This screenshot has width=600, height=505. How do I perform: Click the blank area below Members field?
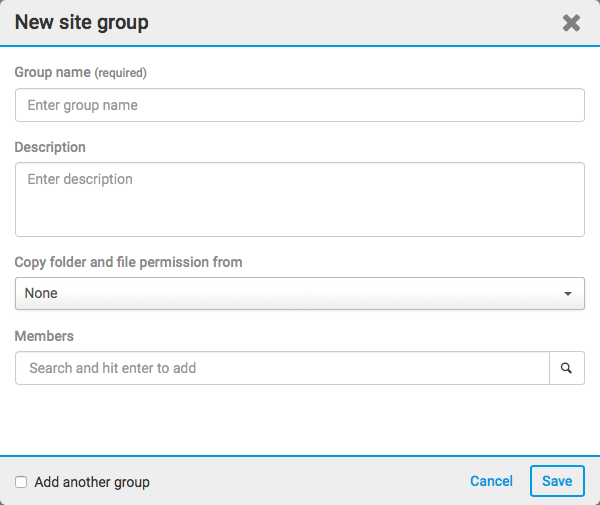(x=299, y=420)
